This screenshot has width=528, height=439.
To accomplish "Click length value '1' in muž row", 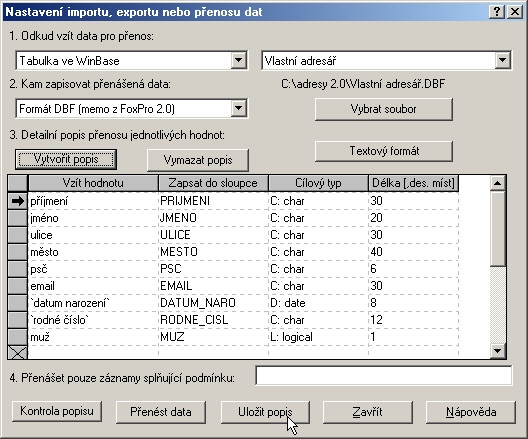I will [413, 337].
